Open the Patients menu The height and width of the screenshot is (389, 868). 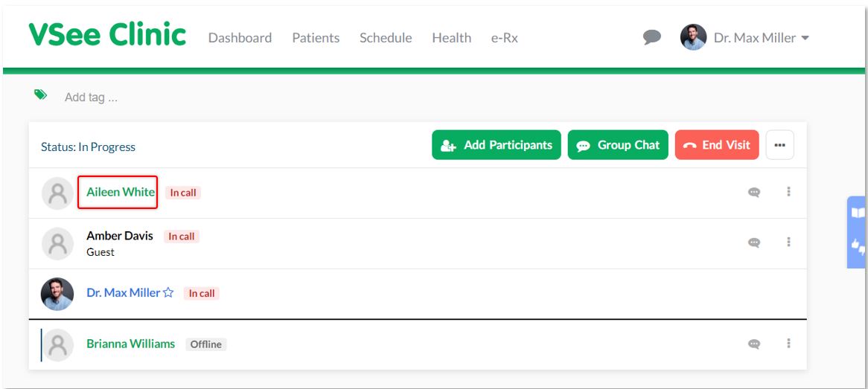point(316,38)
